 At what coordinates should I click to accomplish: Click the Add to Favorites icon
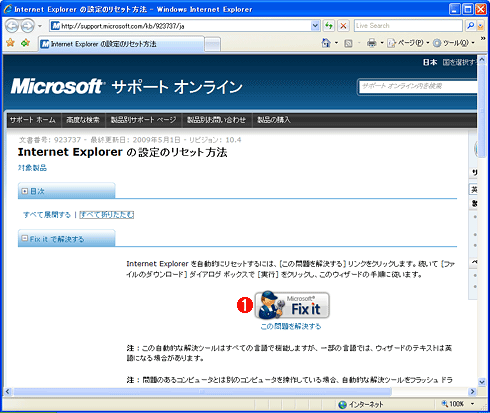(25, 43)
